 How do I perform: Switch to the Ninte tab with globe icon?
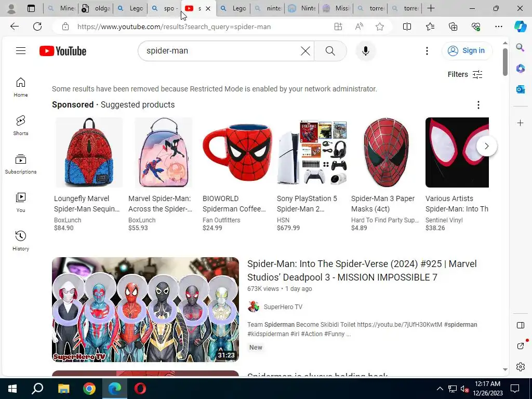click(x=302, y=8)
